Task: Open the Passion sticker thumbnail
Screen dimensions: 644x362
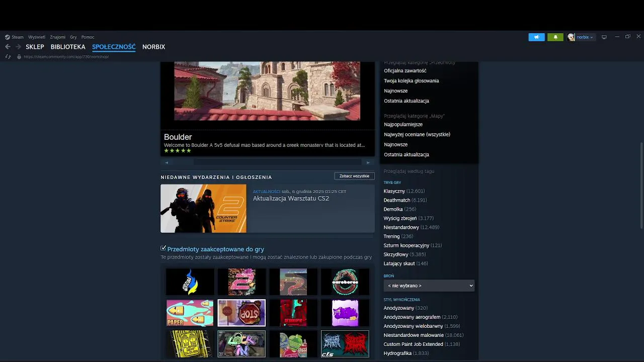Action: coord(190,282)
